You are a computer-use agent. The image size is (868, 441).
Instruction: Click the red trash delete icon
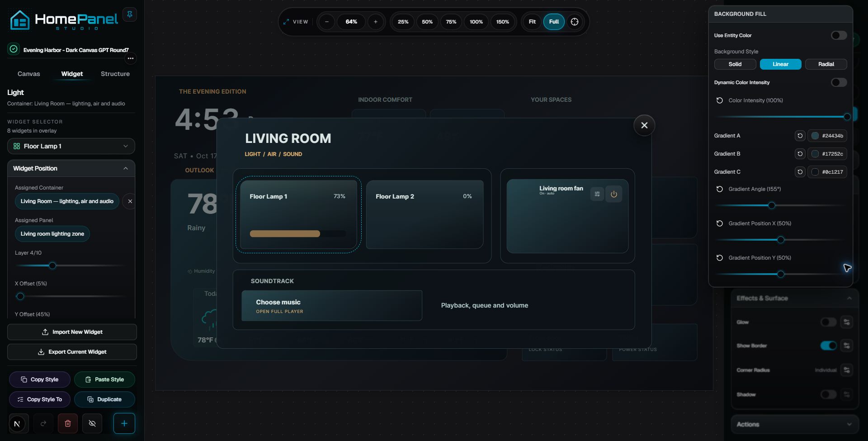tap(68, 423)
